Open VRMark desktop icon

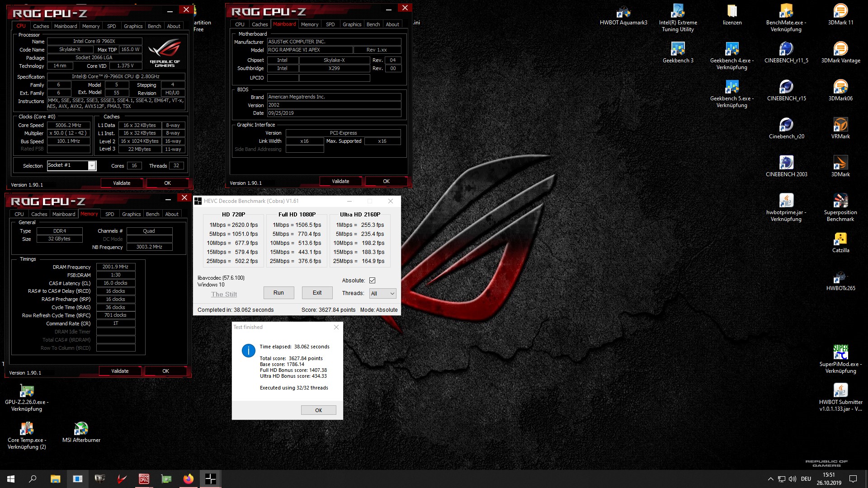[840, 129]
